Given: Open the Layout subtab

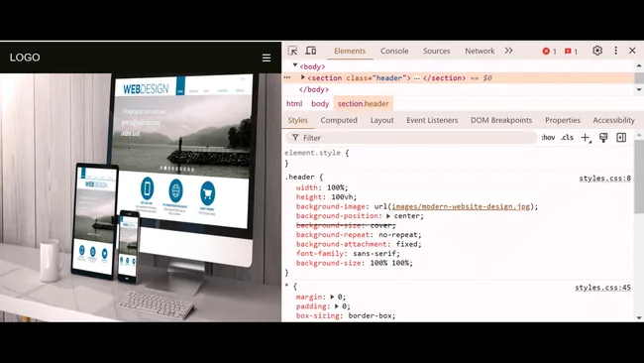Looking at the screenshot, I should pyautogui.click(x=382, y=120).
